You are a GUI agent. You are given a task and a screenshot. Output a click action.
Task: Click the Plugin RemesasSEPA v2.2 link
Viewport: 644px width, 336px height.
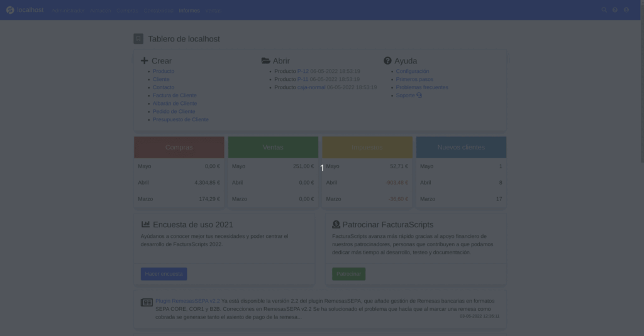(187, 301)
